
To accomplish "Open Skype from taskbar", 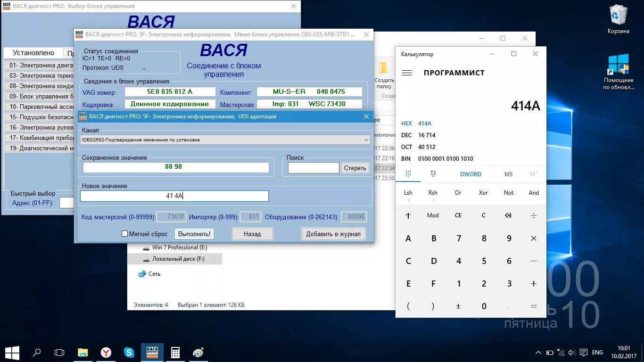I will [x=129, y=352].
